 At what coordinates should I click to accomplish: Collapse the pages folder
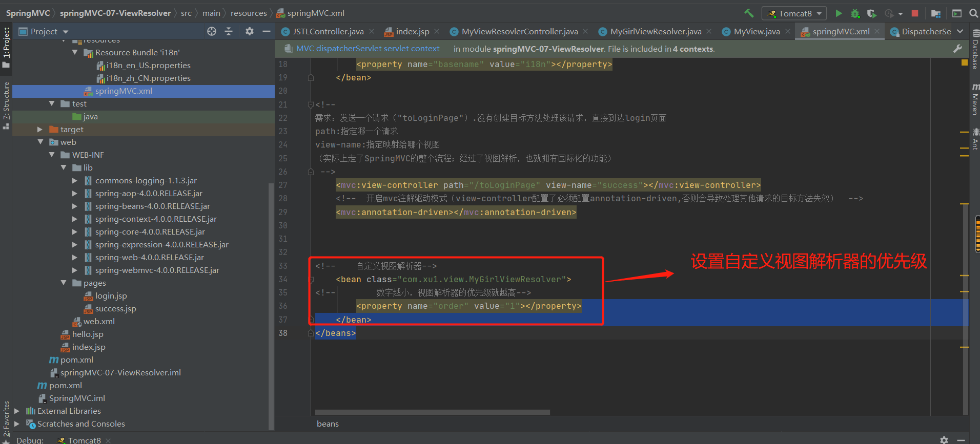tap(64, 283)
